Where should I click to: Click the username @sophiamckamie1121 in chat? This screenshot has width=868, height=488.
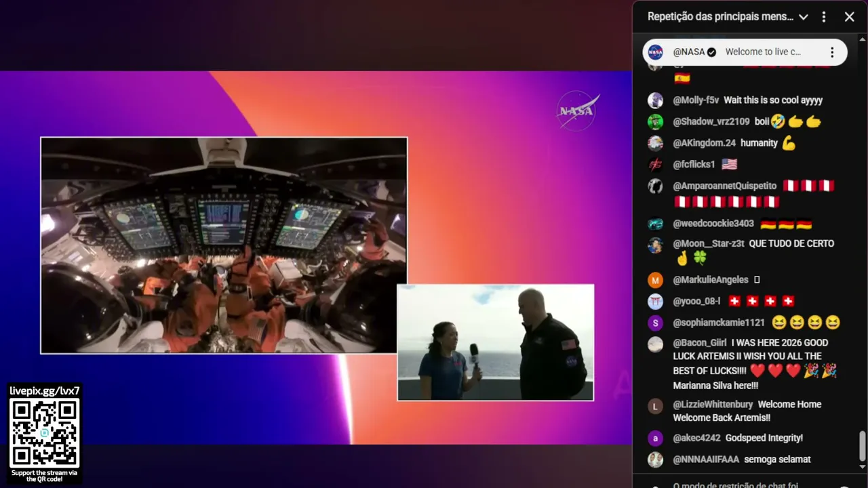pos(719,323)
